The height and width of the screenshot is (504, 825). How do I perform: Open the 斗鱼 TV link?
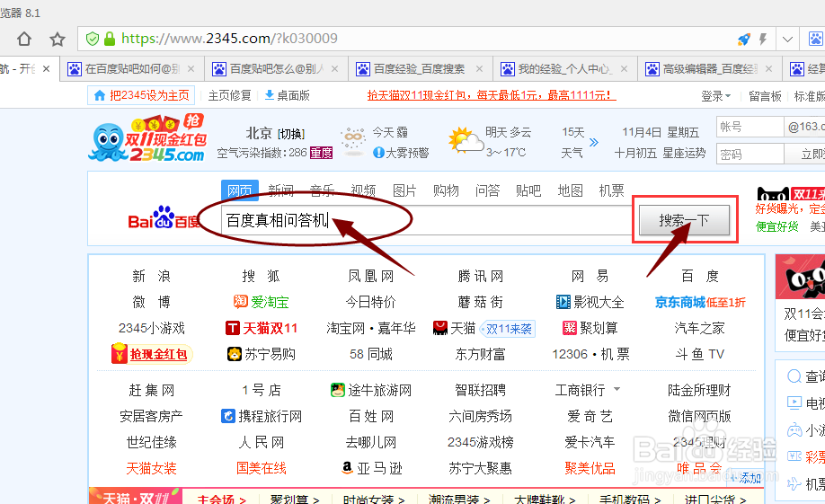(700, 354)
